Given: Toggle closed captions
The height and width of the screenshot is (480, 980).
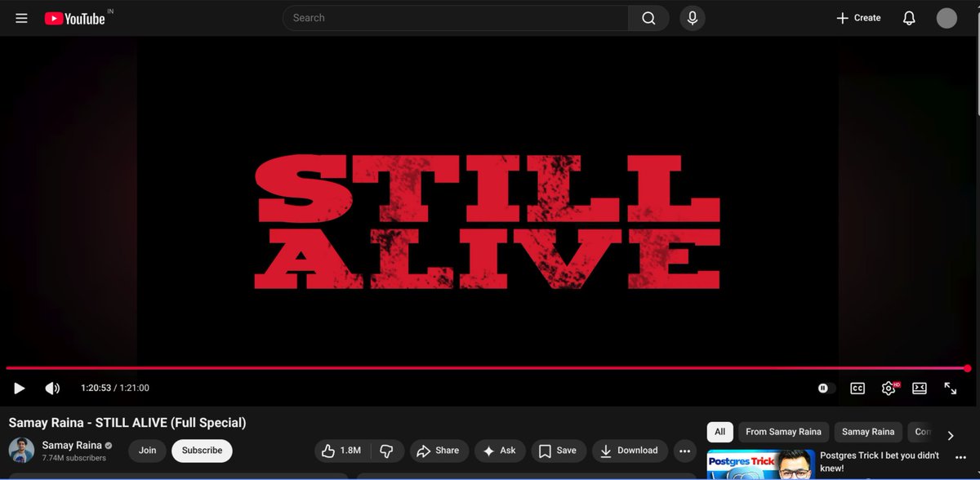Looking at the screenshot, I should click(x=857, y=389).
